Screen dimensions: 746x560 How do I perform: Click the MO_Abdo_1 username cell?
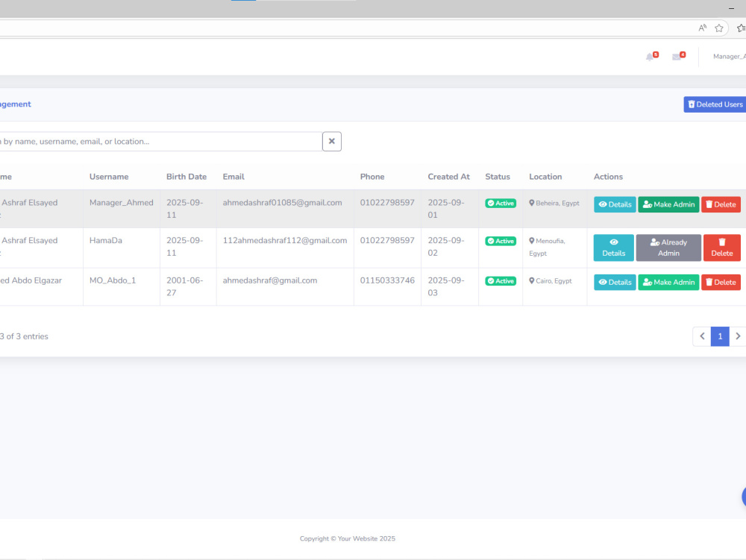pos(113,280)
